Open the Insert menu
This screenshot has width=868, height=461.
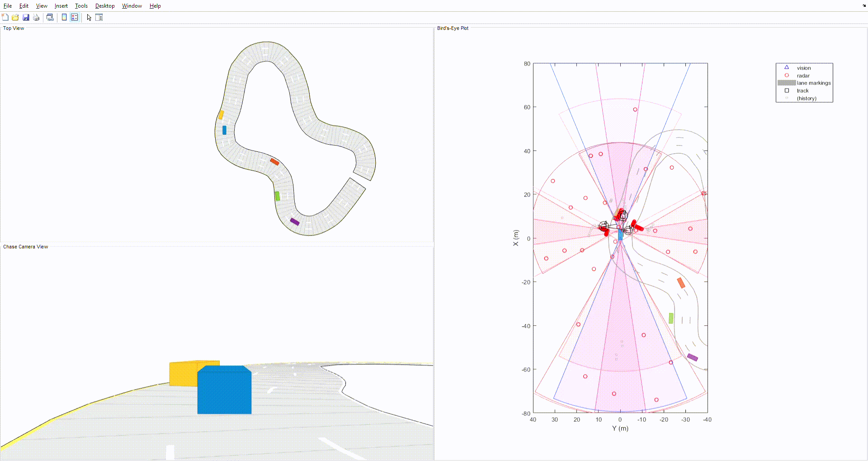[x=61, y=6]
